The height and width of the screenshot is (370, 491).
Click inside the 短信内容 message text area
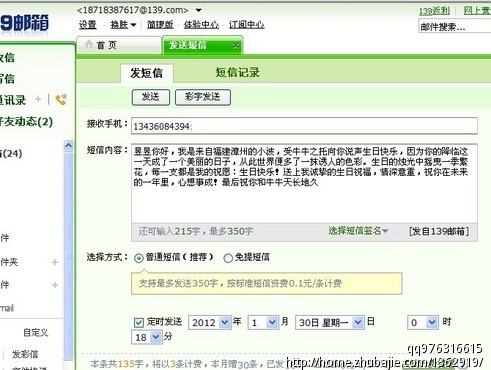pyautogui.click(x=304, y=184)
